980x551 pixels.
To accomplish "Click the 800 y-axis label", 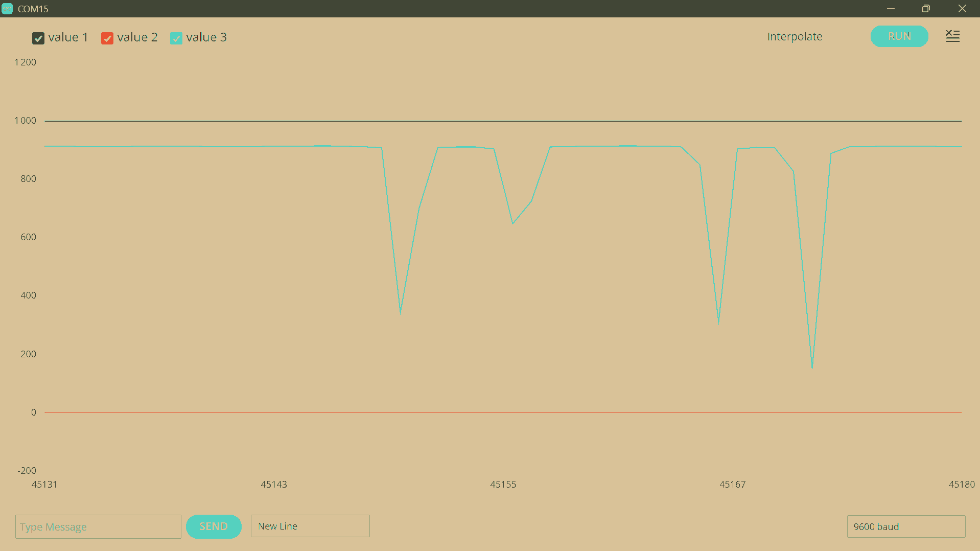I will 29,179.
